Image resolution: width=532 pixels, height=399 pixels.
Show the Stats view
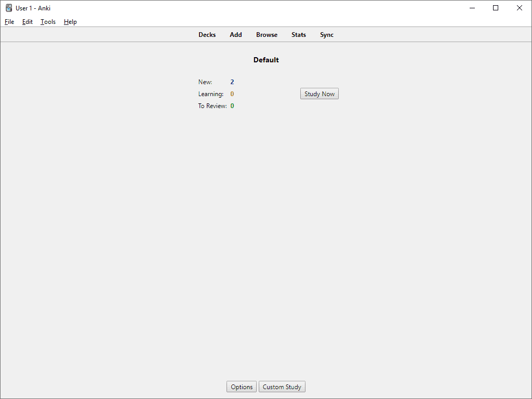click(299, 35)
